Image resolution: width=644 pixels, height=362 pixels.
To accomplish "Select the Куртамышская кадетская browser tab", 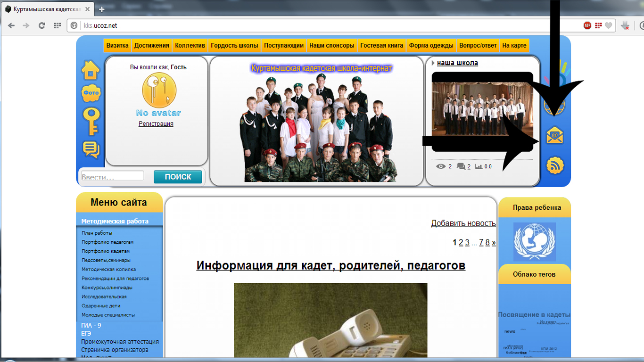I will click(x=47, y=9).
